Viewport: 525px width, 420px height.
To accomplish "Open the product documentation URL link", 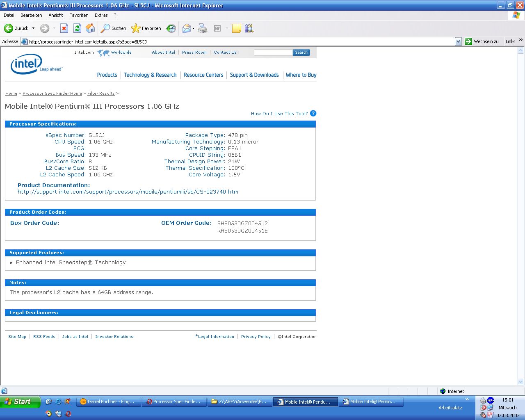I will 128,192.
